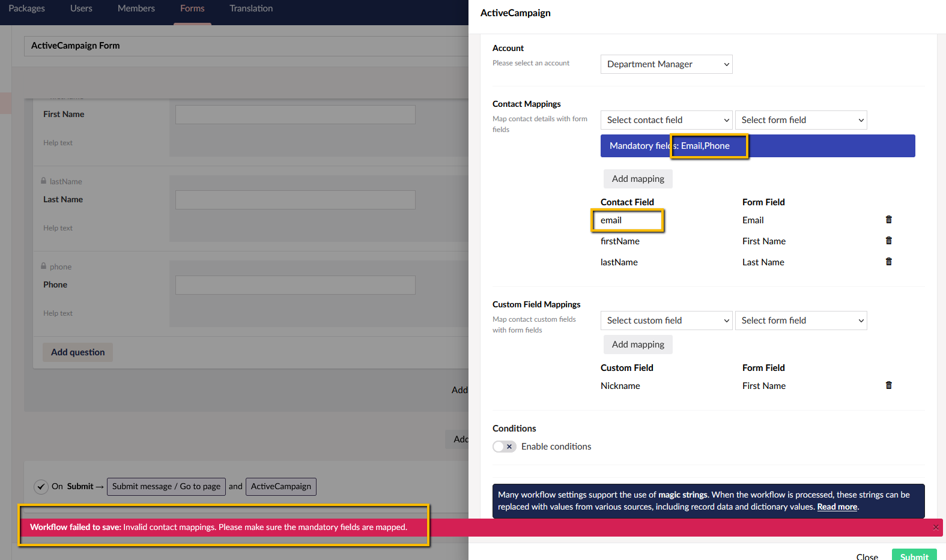Image resolution: width=946 pixels, height=560 pixels.
Task: Toggle Enable conditions switch
Action: 504,447
